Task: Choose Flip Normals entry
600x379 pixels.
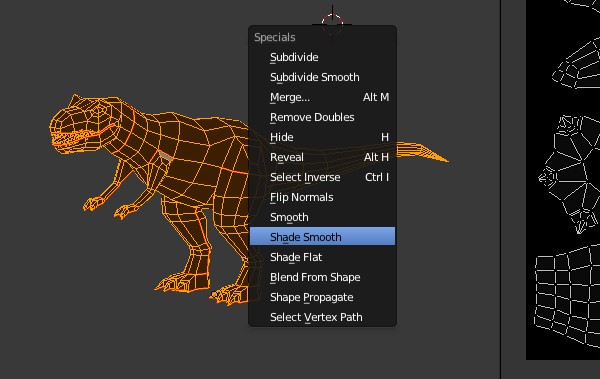Action: click(322, 197)
